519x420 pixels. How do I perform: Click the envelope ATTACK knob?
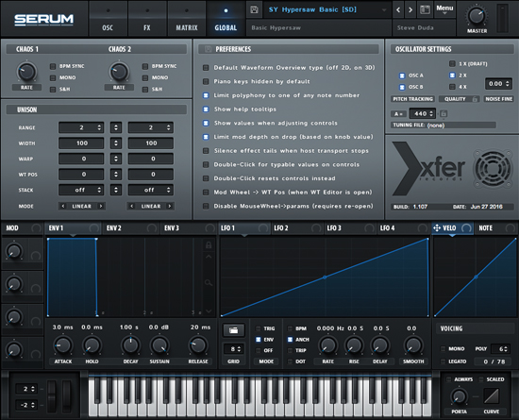point(63,345)
